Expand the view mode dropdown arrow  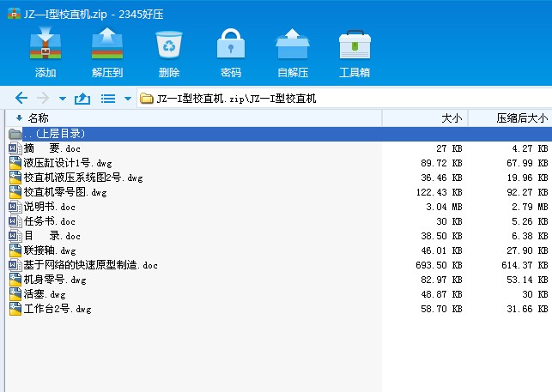point(128,99)
